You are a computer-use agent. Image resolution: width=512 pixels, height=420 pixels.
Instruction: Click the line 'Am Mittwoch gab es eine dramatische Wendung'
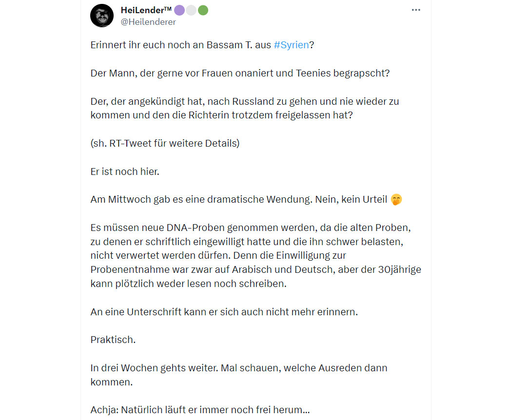(x=246, y=199)
